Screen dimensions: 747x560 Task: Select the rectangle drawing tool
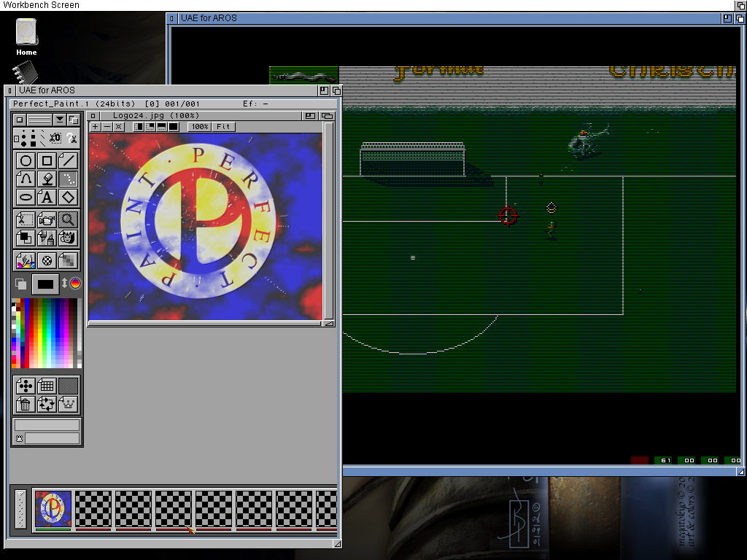point(47,160)
